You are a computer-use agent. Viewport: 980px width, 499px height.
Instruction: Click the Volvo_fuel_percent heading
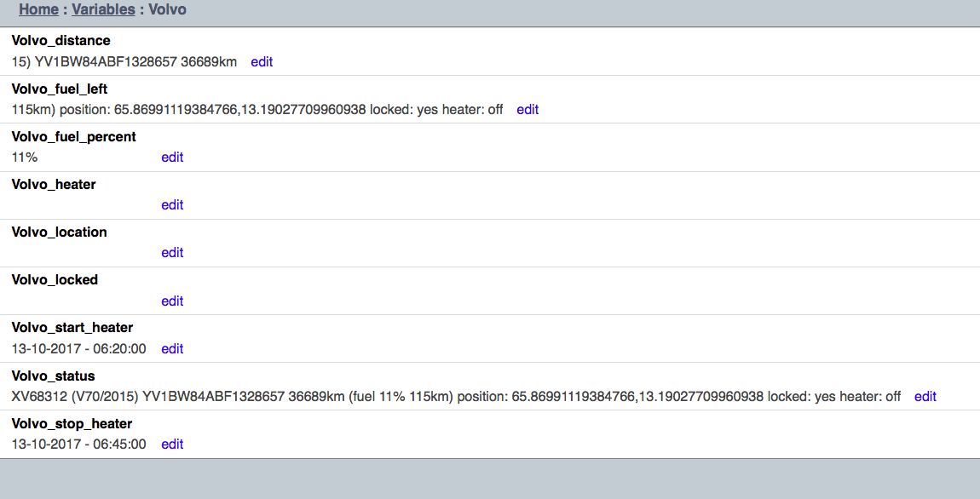pyautogui.click(x=74, y=137)
